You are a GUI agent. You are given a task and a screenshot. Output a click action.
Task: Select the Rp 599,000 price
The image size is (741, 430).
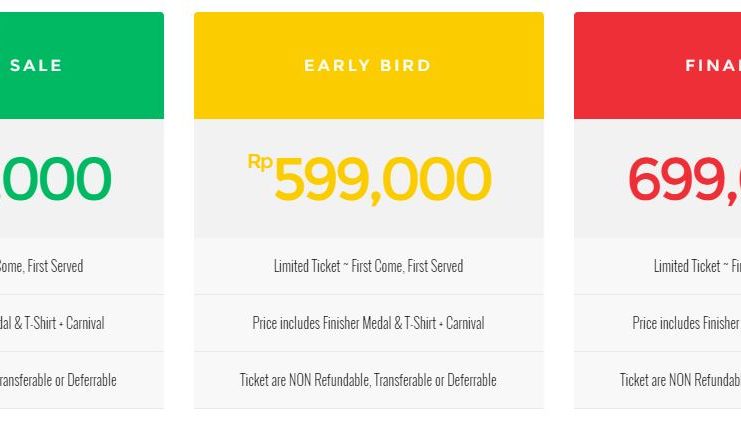(370, 179)
